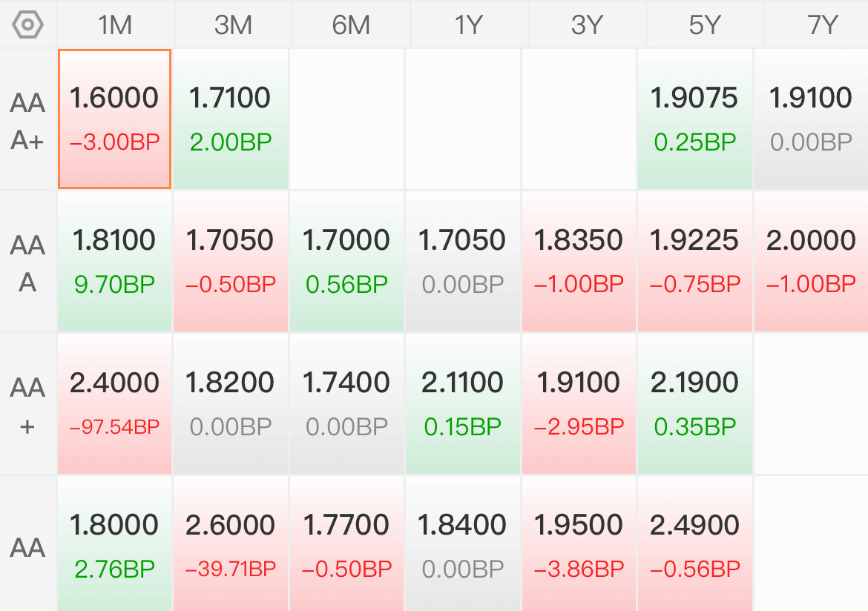Open the AA 3M cell with -39.71BP
This screenshot has height=611, width=868.
[x=231, y=544]
